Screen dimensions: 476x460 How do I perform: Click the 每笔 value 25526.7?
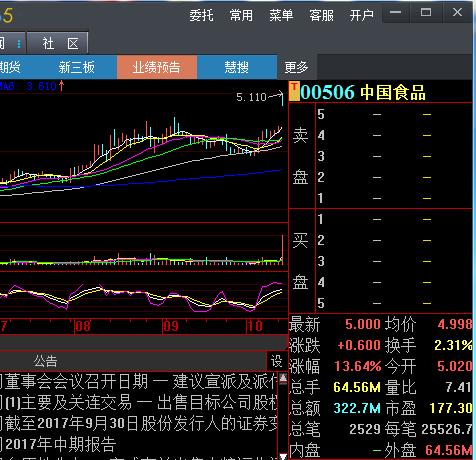447,429
